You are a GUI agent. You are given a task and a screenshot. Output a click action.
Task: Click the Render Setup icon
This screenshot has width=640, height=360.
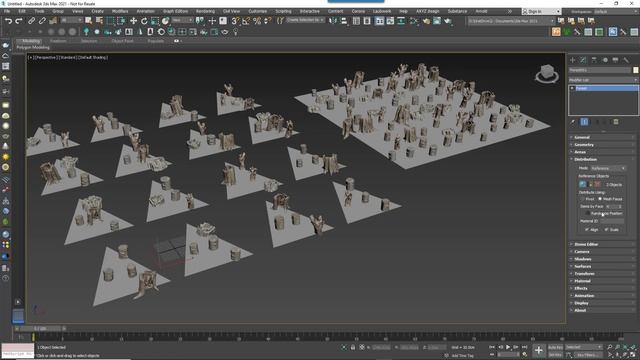click(x=426, y=20)
